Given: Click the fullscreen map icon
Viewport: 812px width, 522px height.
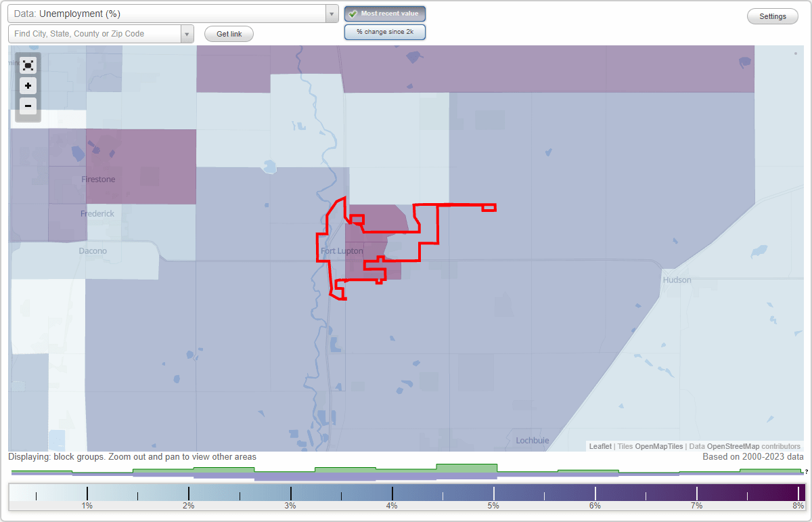Looking at the screenshot, I should (x=28, y=65).
